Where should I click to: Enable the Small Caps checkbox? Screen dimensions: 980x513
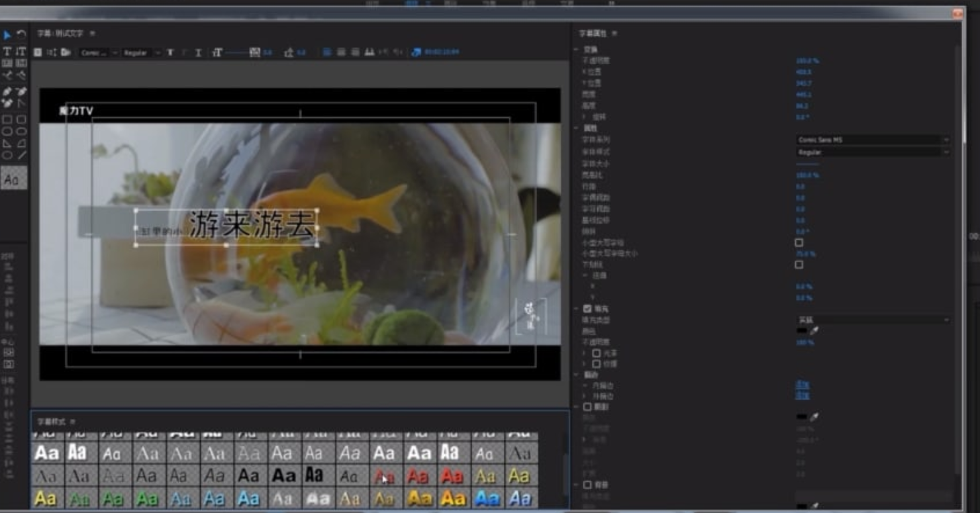point(799,243)
